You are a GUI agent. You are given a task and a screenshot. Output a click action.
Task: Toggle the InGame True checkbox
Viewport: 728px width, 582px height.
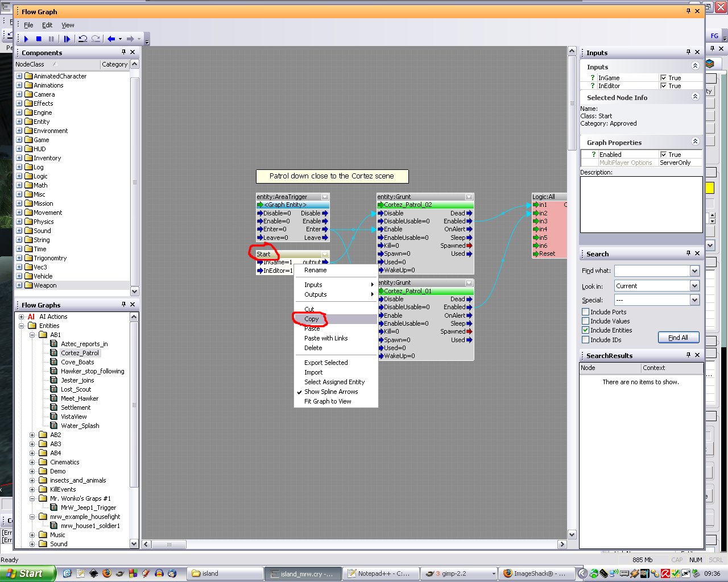pos(663,78)
